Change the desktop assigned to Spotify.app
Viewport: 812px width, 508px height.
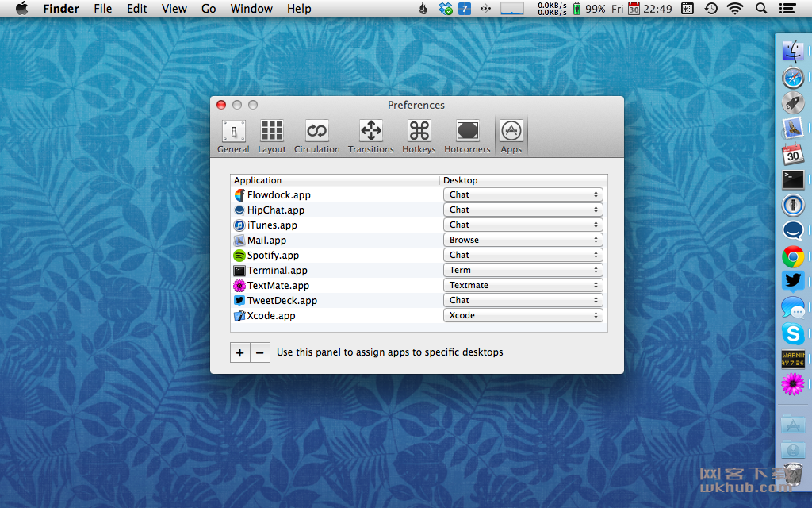pyautogui.click(x=523, y=255)
